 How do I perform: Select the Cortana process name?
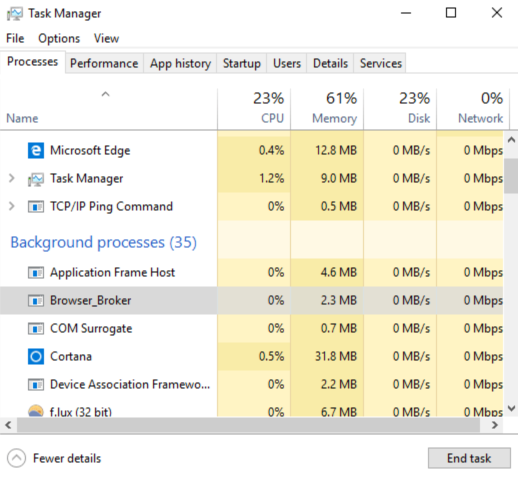[71, 357]
